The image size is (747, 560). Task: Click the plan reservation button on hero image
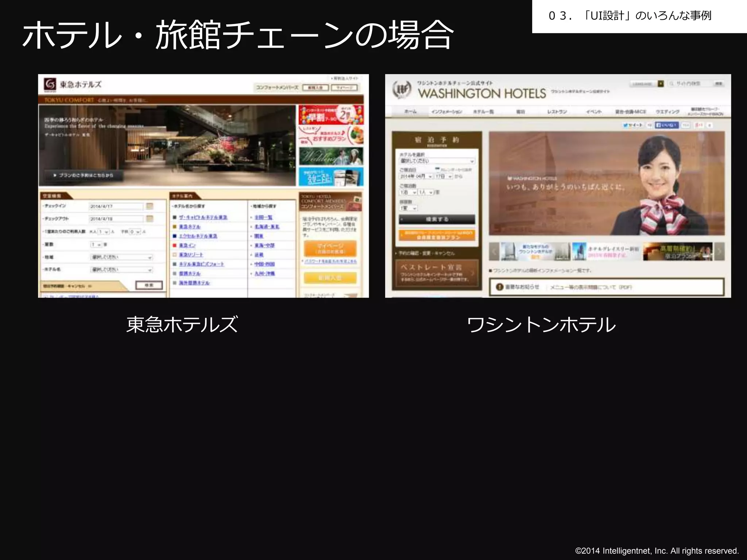[x=84, y=175]
